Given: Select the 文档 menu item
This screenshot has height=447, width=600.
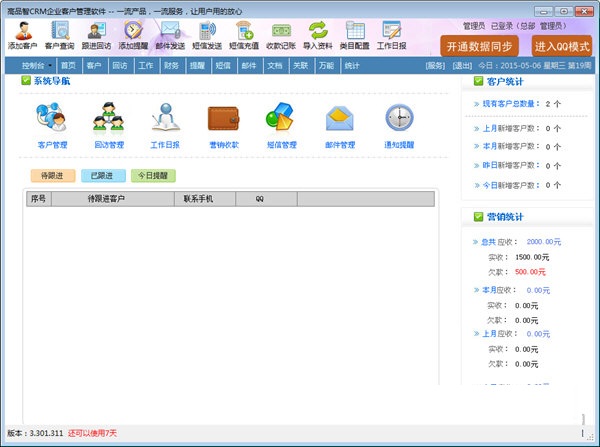Looking at the screenshot, I should [x=275, y=66].
